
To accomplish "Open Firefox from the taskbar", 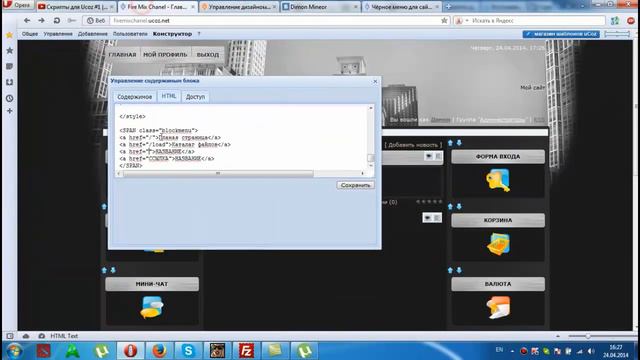I will tap(159, 351).
